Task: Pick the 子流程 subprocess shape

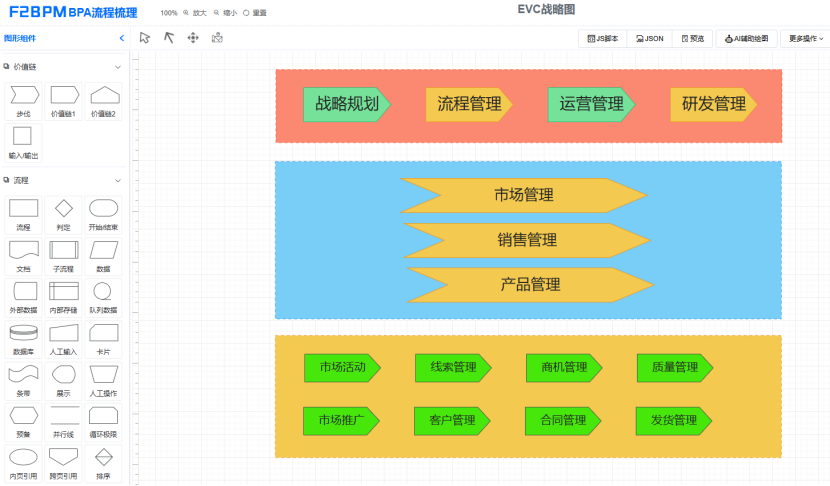Action: 64,256
